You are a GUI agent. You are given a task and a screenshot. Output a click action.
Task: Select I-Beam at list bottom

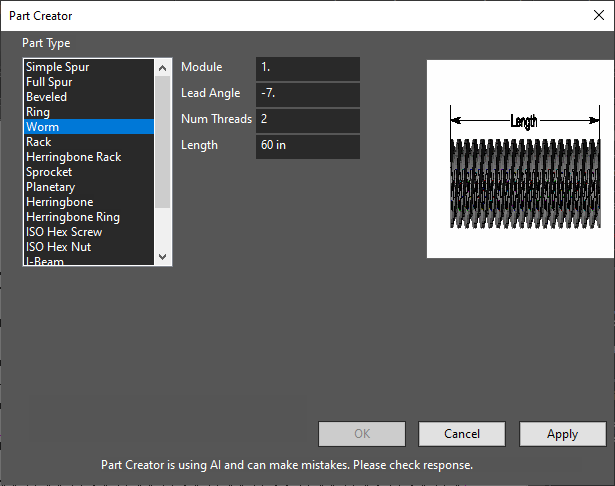pyautogui.click(x=89, y=260)
